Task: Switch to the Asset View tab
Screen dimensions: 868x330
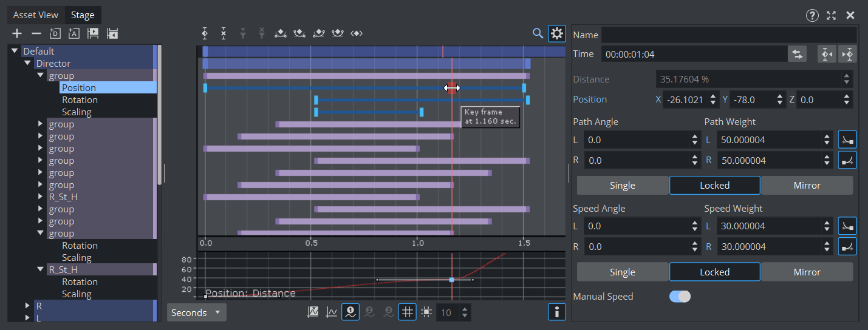Action: (36, 15)
